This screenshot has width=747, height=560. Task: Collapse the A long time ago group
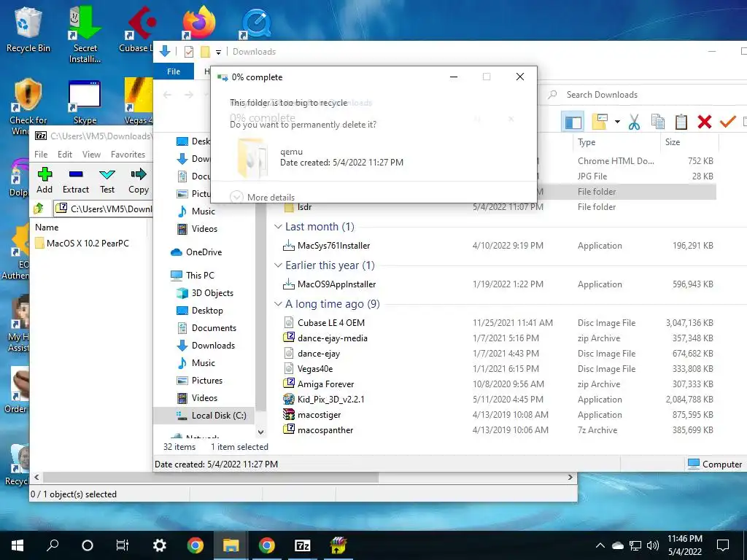(x=278, y=304)
